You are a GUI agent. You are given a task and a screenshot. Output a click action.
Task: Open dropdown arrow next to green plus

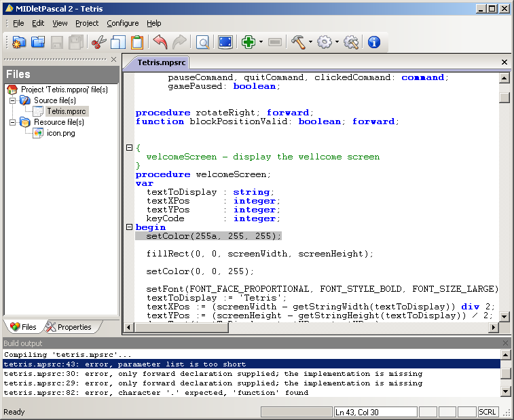pos(261,42)
